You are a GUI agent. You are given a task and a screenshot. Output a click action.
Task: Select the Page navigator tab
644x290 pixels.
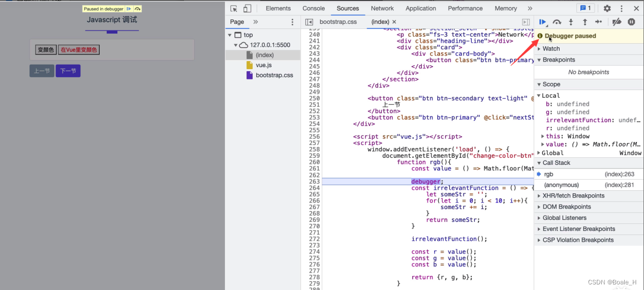237,22
